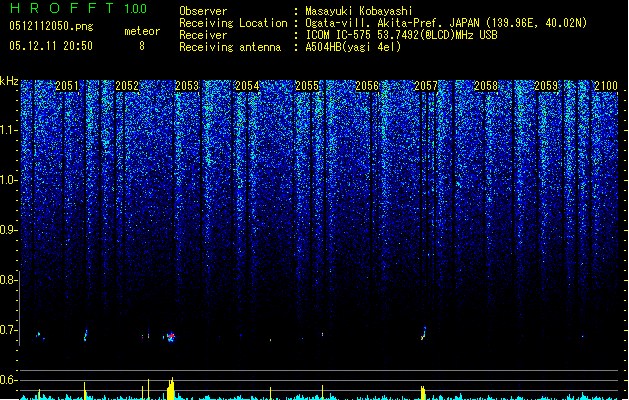Click the 2052 time marker

[x=127, y=86]
